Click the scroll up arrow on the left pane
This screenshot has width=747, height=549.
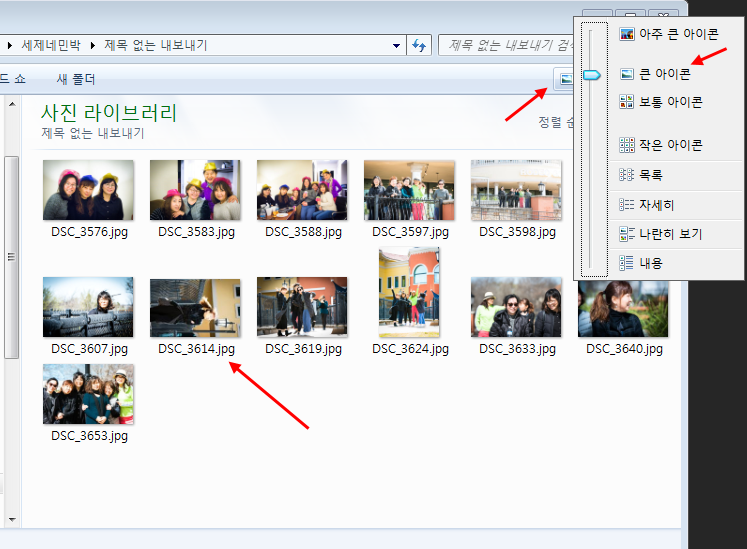click(12, 103)
